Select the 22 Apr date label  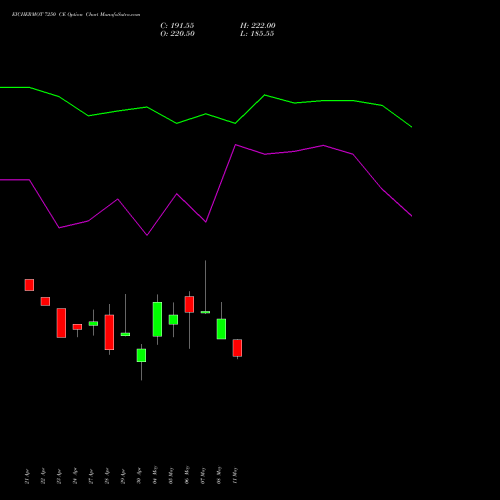[x=43, y=476]
